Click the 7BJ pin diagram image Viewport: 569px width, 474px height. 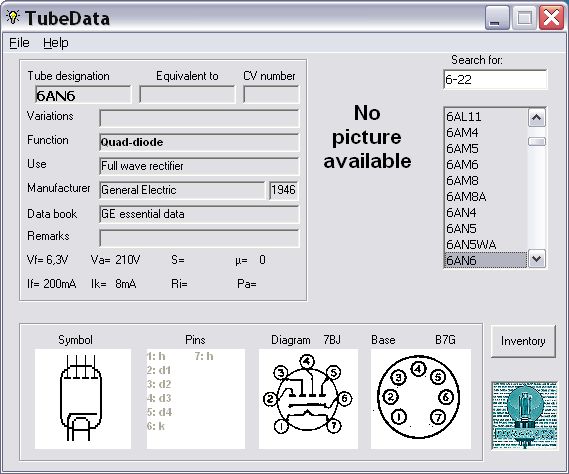coord(308,399)
